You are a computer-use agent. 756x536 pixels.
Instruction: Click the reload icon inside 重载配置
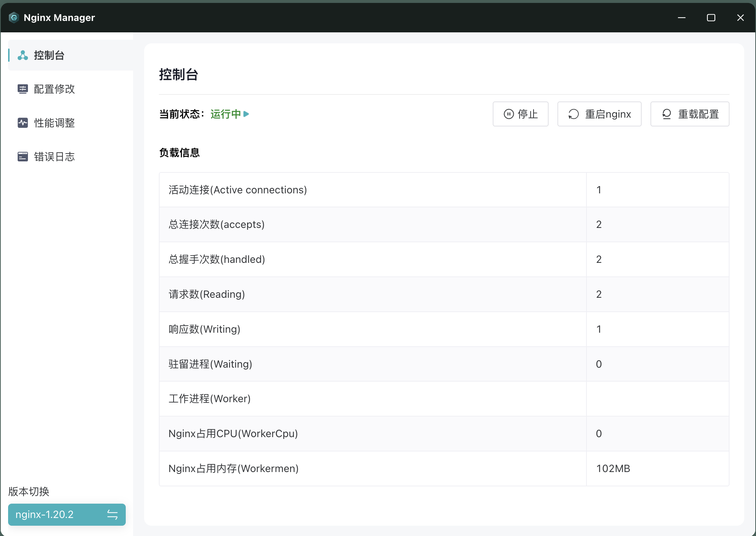[x=667, y=114]
